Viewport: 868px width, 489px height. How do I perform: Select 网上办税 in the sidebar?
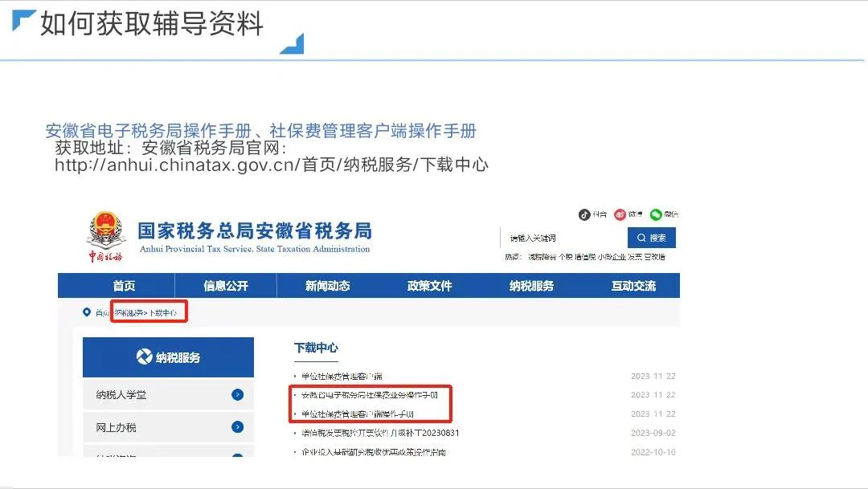(x=168, y=427)
